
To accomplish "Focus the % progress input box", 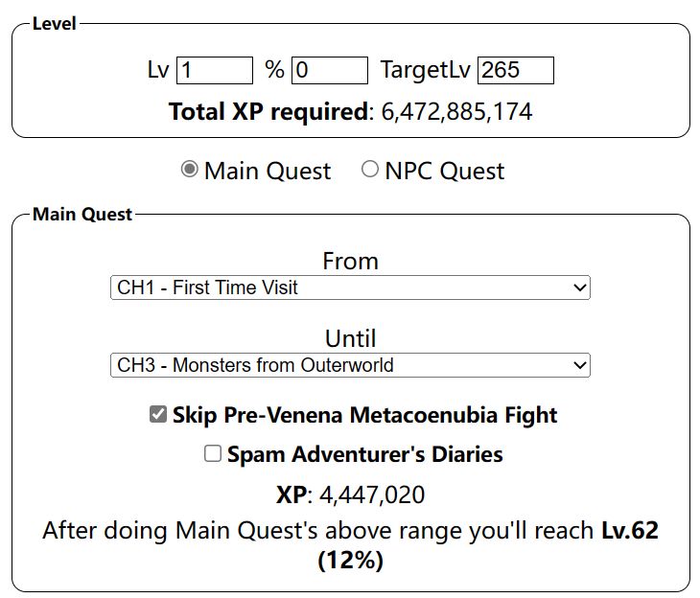I will click(329, 70).
